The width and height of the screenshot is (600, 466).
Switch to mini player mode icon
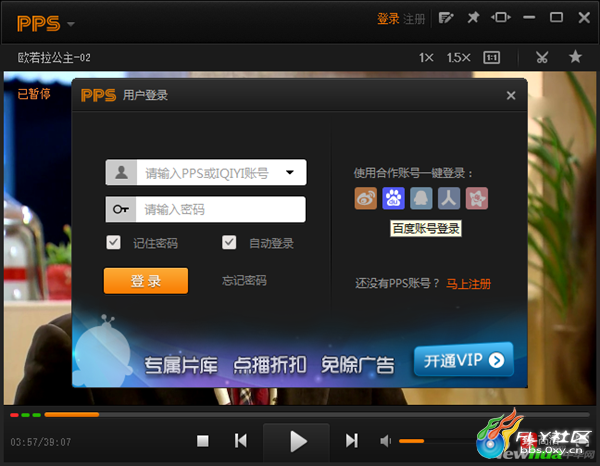pos(501,17)
